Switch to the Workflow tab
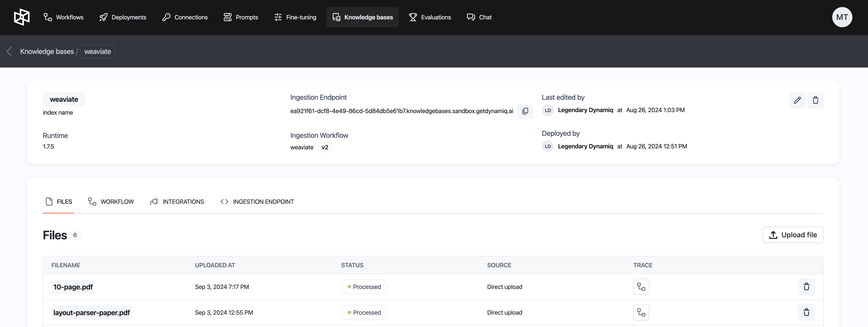This screenshot has height=327, width=868. click(x=111, y=202)
